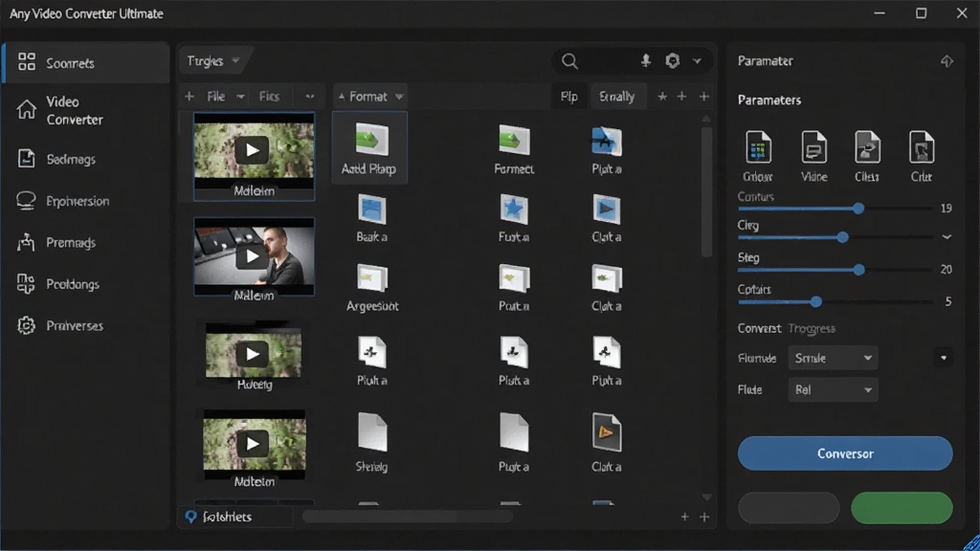Click the plus icon before File
980x551 pixels.
tap(189, 97)
